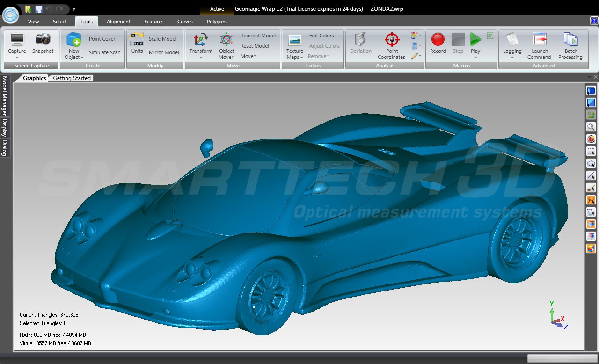Click the Mirror Model command
This screenshot has height=364, width=599.
pos(164,52)
